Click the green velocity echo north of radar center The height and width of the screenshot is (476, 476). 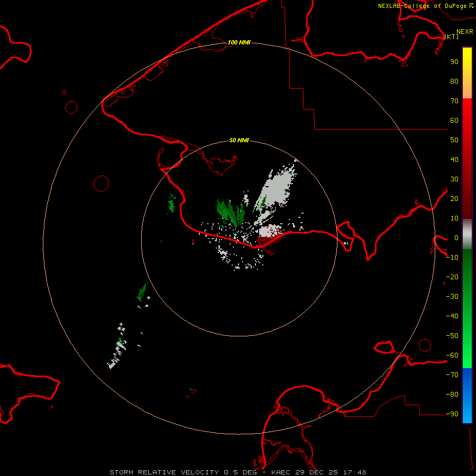click(x=231, y=213)
